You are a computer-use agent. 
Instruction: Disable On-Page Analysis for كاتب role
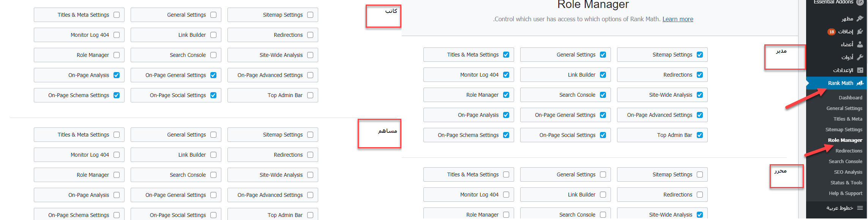[117, 75]
